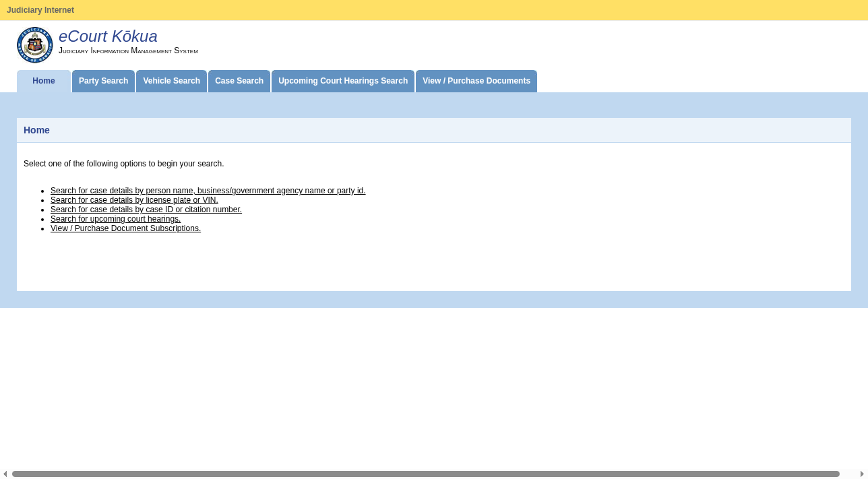Click the horizontal scrollbar thumb
The height and width of the screenshot is (479, 868).
coord(426,474)
